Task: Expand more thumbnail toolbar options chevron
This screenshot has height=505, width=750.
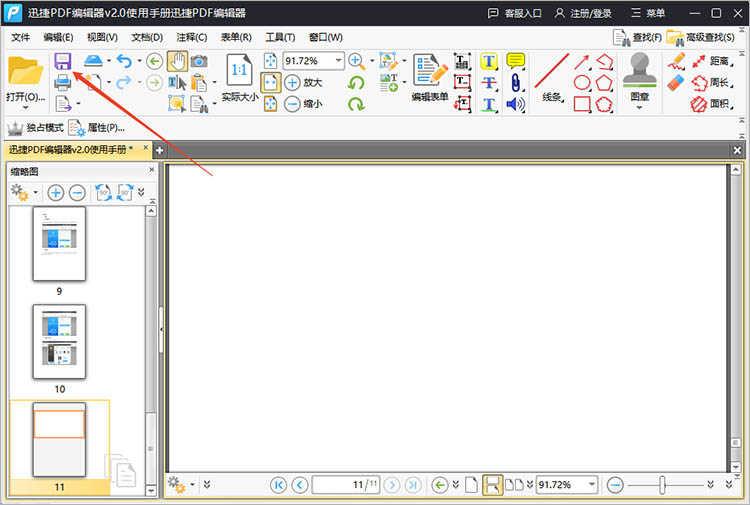Action: pyautogui.click(x=141, y=192)
